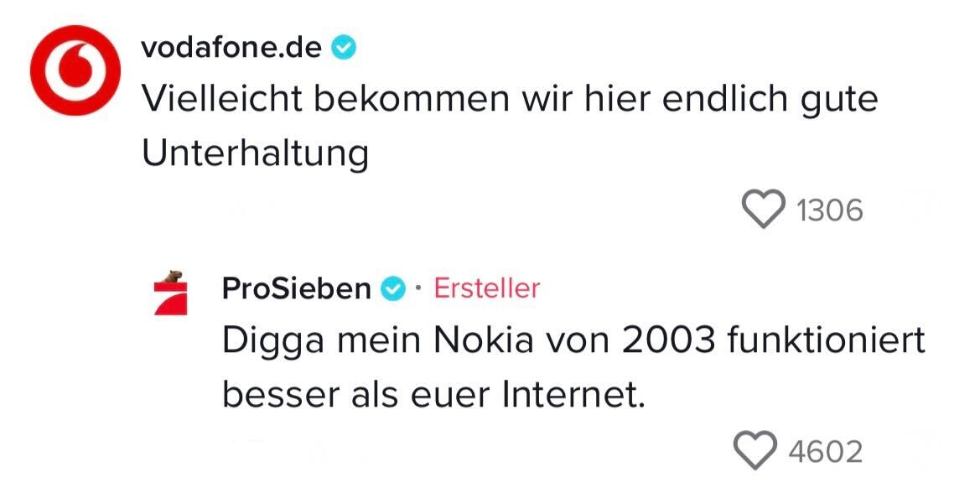
Task: Select the line starting with "Vielleicht bekommen"
Action: pyautogui.click(x=509, y=100)
